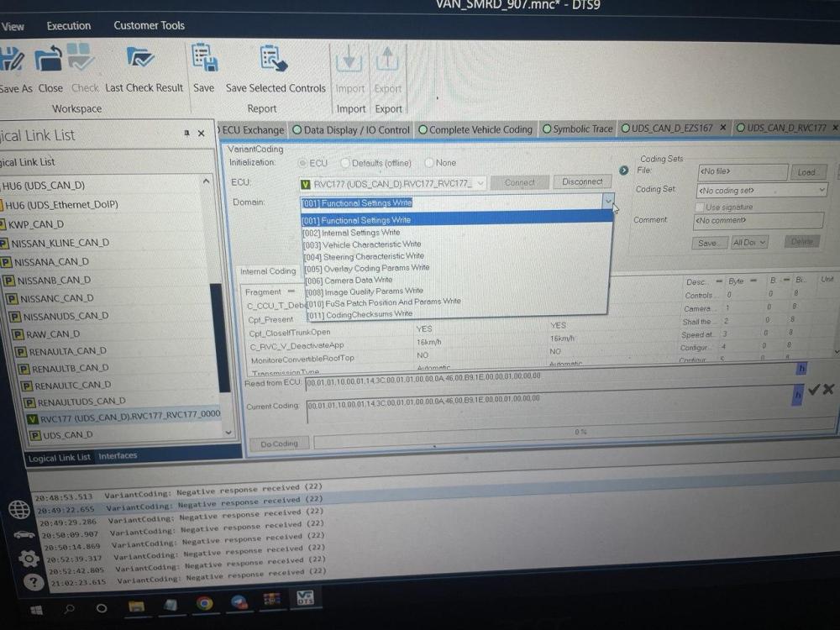Click the h button beside Current Coding
The image size is (840, 630).
tap(798, 394)
